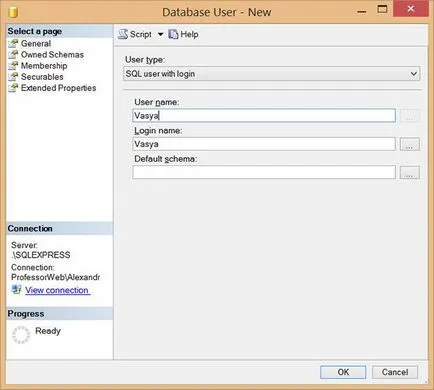Dismiss dialog with Cancel button
The image size is (434, 390).
point(395,372)
